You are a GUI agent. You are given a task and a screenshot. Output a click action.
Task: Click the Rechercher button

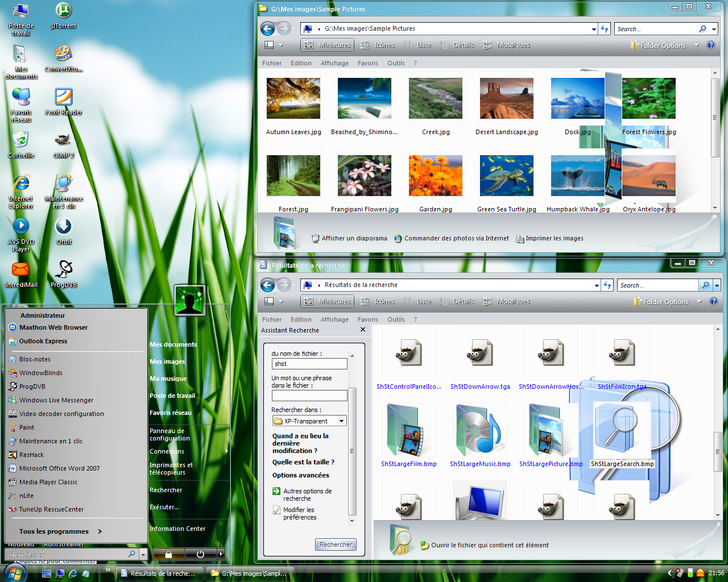pyautogui.click(x=336, y=544)
